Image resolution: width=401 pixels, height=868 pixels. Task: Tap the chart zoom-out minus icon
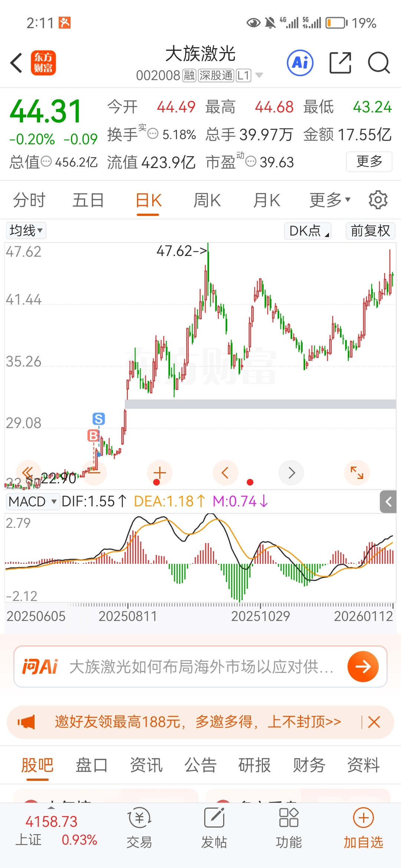(94, 473)
